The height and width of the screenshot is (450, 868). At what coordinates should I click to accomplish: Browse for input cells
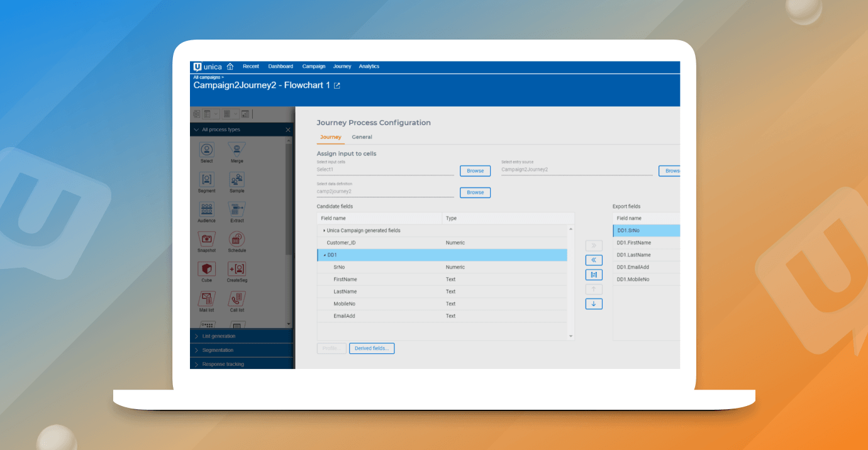click(x=476, y=171)
